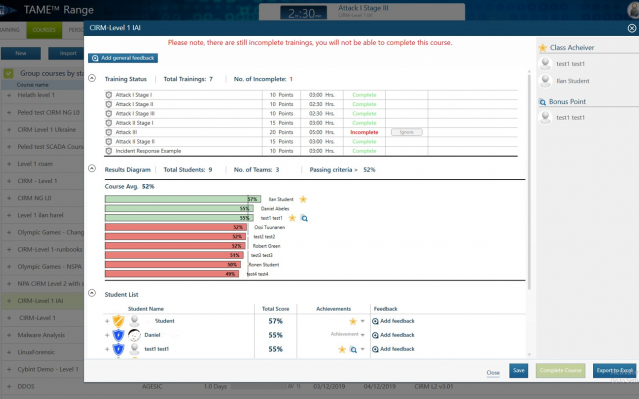The width and height of the screenshot is (639, 399).
Task: Expand test1 test1 row in Student List
Action: [x=107, y=349]
